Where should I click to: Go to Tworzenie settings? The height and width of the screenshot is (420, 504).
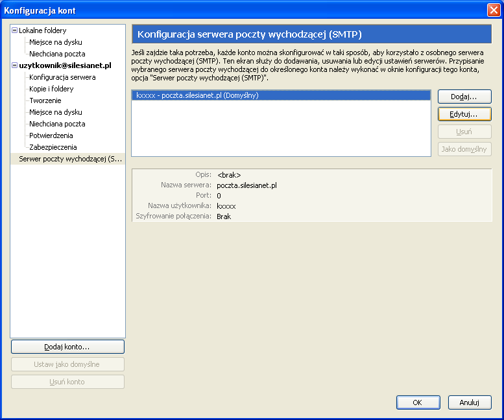click(45, 100)
